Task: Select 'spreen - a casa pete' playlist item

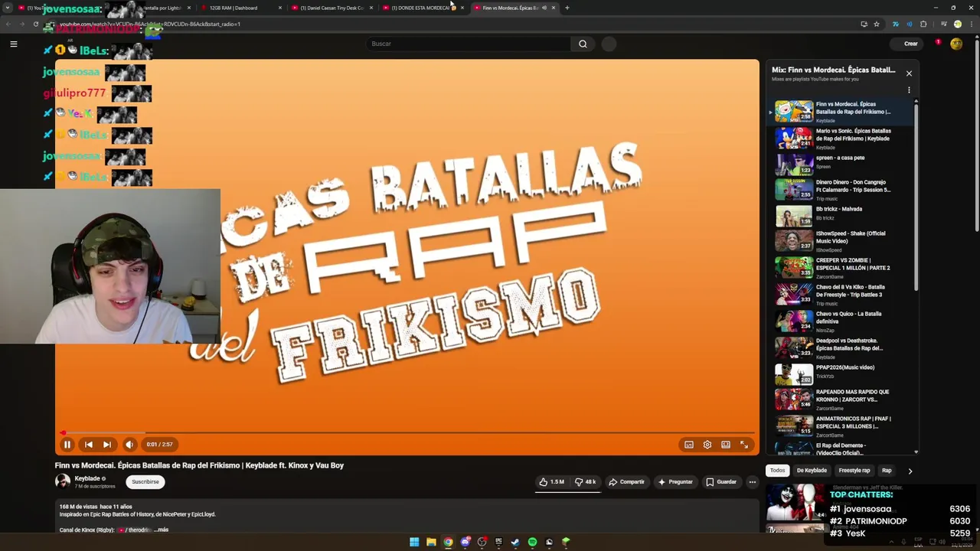Action: 840,164
